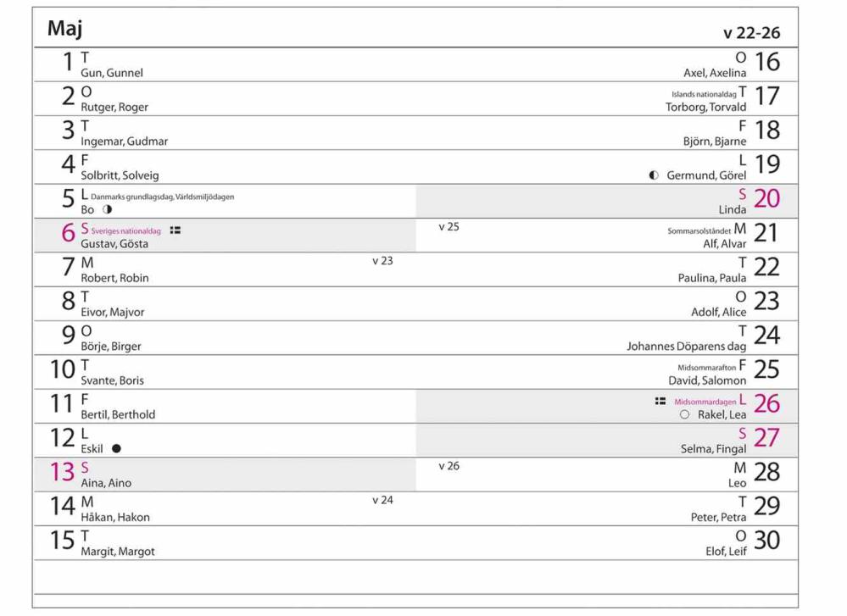Image resolution: width=847 pixels, height=616 pixels.
Task: Click the week label v 26
Action: click(x=449, y=466)
